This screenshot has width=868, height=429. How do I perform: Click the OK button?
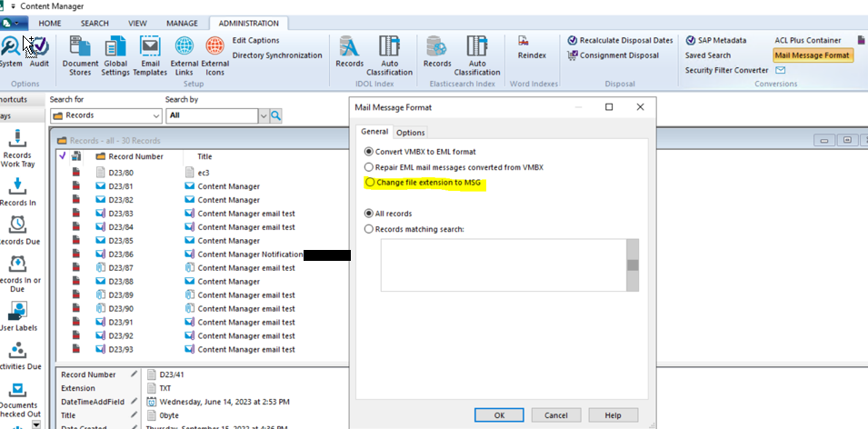pos(499,414)
